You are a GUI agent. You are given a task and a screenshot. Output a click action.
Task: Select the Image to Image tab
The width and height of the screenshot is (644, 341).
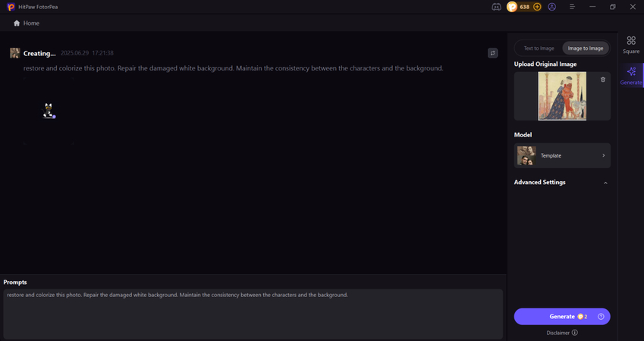[x=586, y=48]
